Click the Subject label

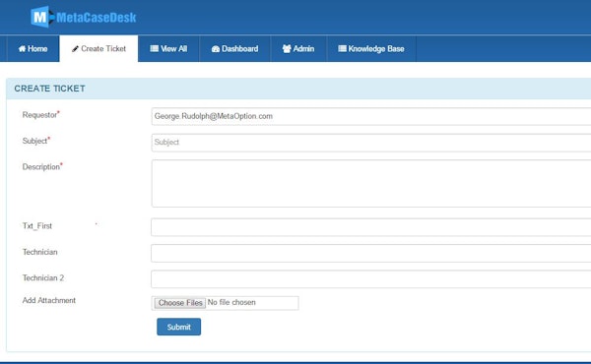coord(34,141)
